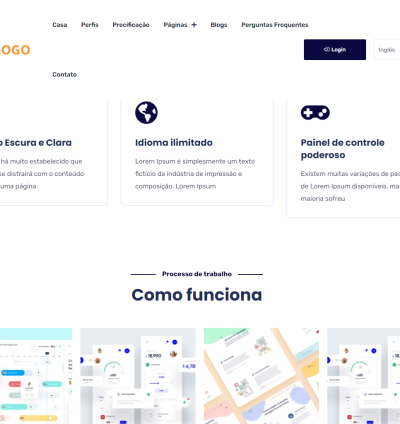The width and height of the screenshot is (400, 424).
Task: Click the Como funciona heading
Action: [197, 295]
